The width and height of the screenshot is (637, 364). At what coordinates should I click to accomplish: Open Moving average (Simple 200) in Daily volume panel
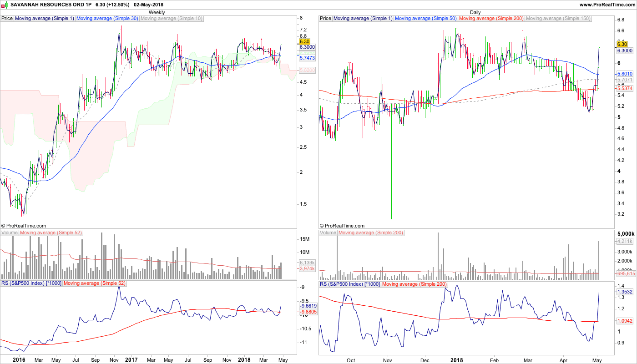[x=371, y=233]
